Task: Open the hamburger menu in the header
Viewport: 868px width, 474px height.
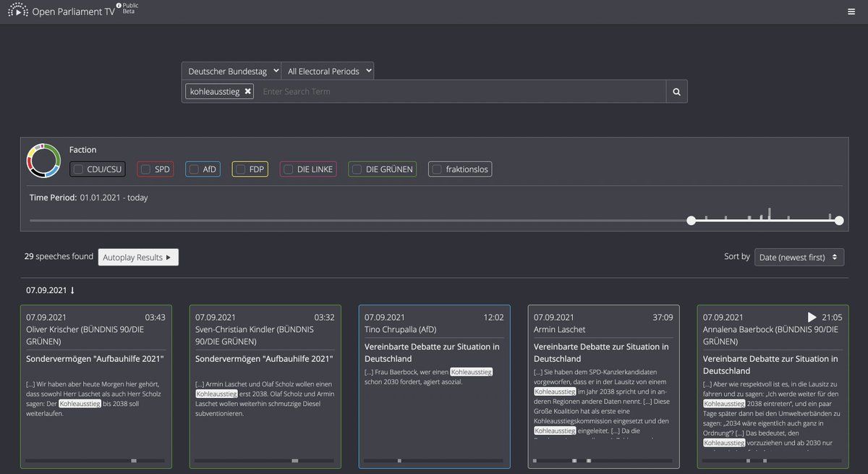Action: coord(851,12)
